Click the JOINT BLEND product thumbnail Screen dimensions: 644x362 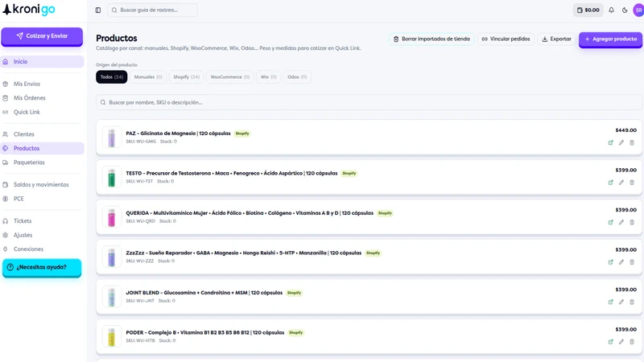(111, 296)
